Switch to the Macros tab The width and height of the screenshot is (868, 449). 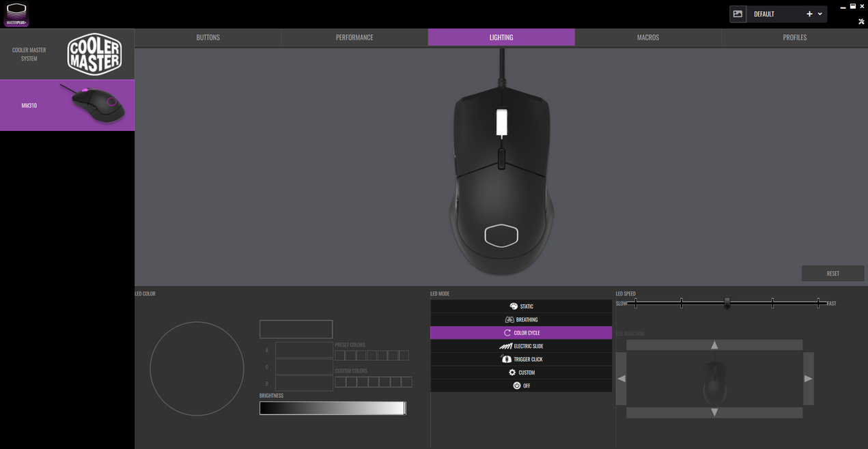647,37
